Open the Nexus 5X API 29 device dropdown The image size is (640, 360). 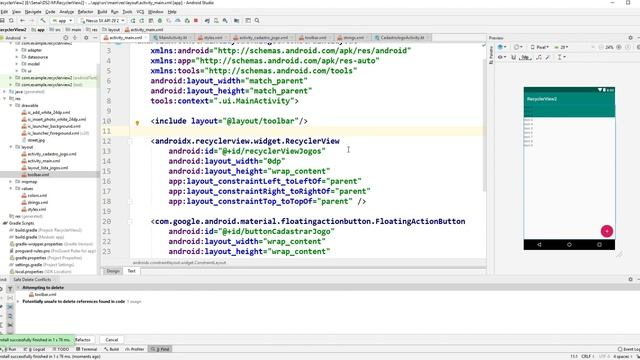[102, 20]
